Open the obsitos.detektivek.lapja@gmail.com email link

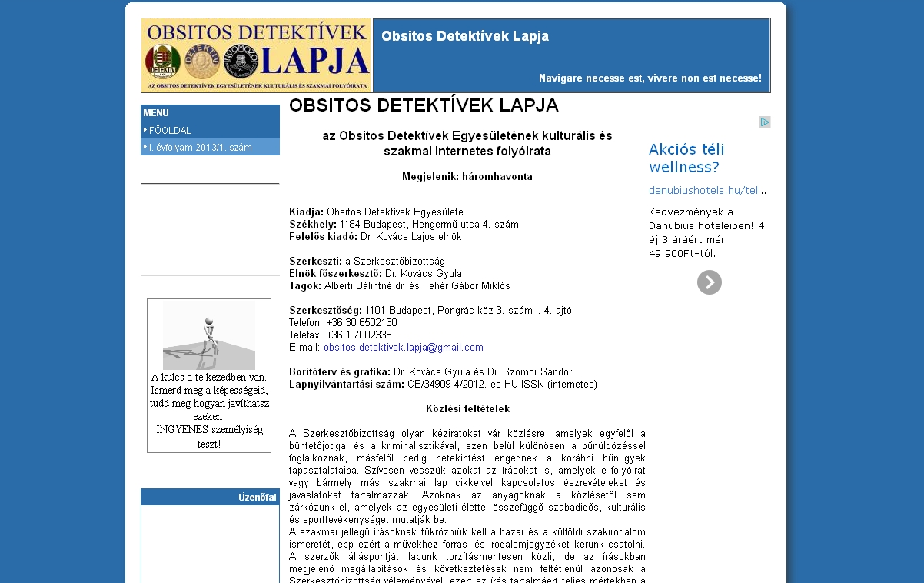(404, 348)
